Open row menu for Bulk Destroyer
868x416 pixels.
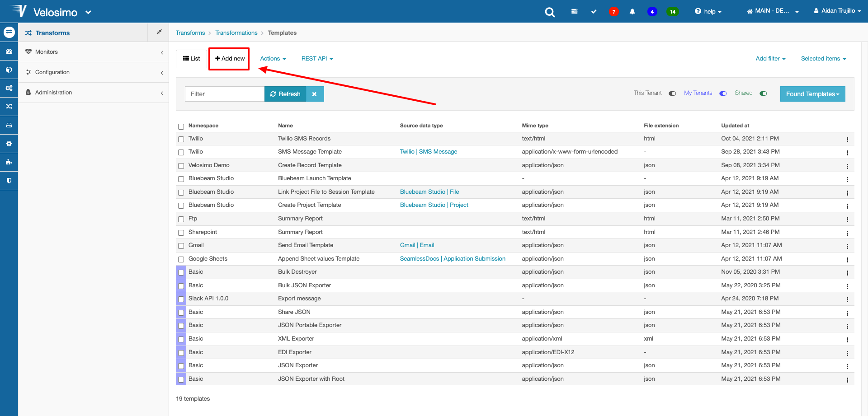tap(847, 273)
